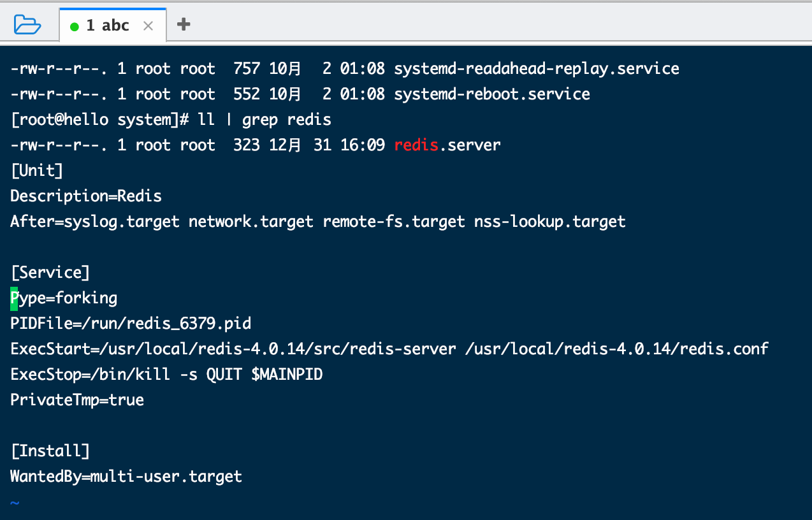The image size is (812, 520).
Task: Place cursor on the [Unit] section header
Action: tap(36, 171)
